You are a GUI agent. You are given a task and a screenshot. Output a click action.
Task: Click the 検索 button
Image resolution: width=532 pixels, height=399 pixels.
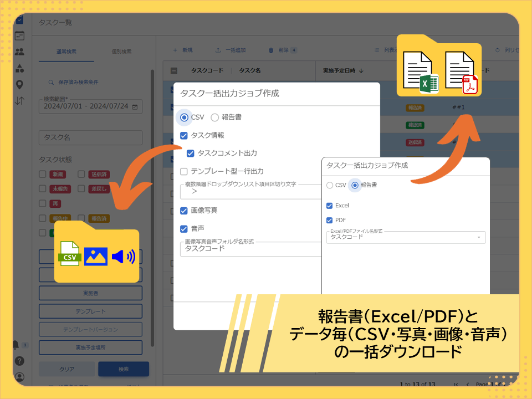(123, 369)
